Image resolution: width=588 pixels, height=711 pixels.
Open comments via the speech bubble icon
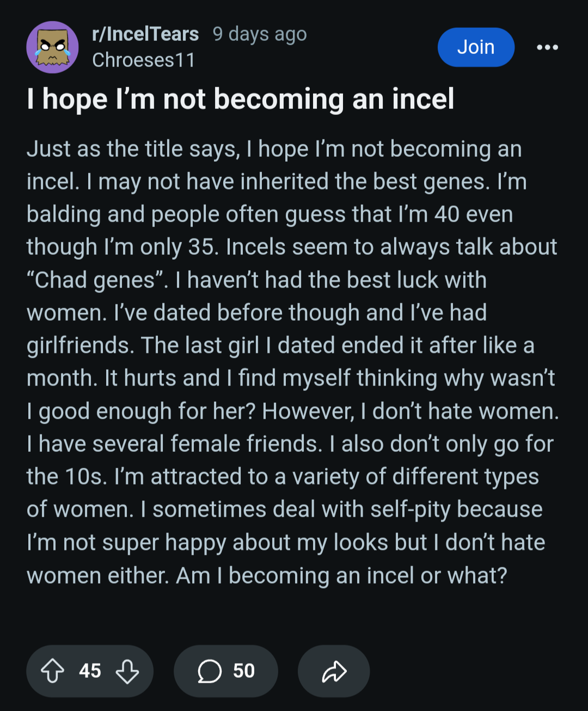coord(210,671)
